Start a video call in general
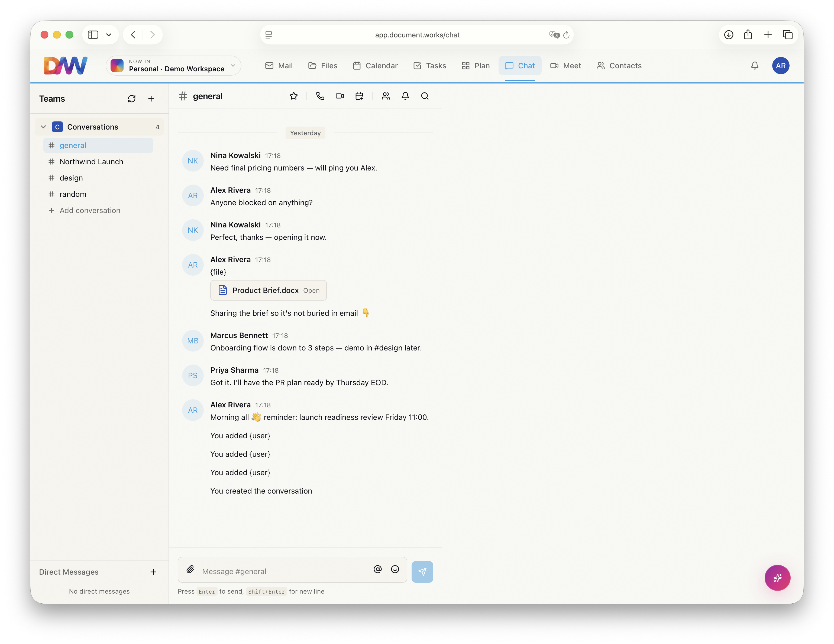The image size is (834, 644). coord(340,96)
